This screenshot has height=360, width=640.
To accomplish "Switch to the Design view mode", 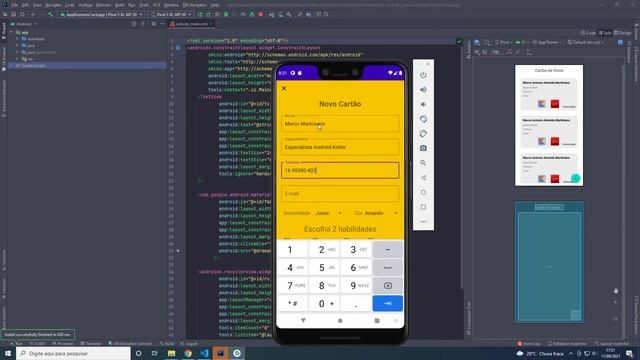I will (x=622, y=33).
